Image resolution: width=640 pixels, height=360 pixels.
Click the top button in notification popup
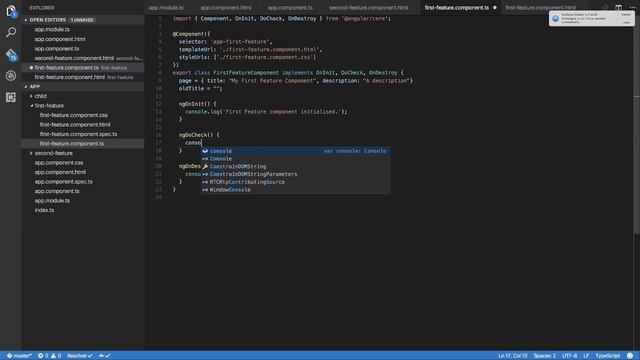(x=626, y=15)
